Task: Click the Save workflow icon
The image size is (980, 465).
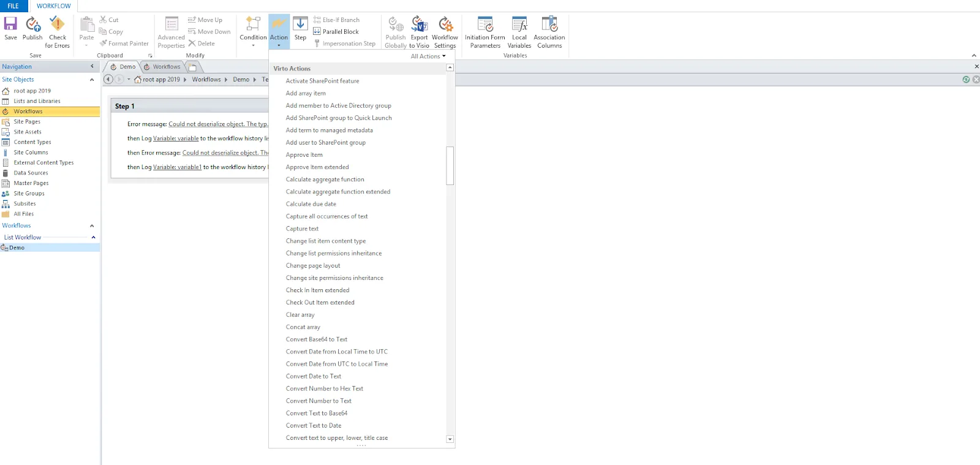Action: click(x=10, y=28)
